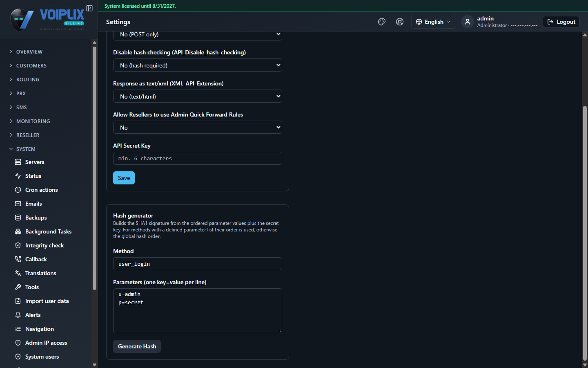The height and width of the screenshot is (368, 588).
Task: Open Disable hash checking dropdown
Action: [x=198, y=65]
